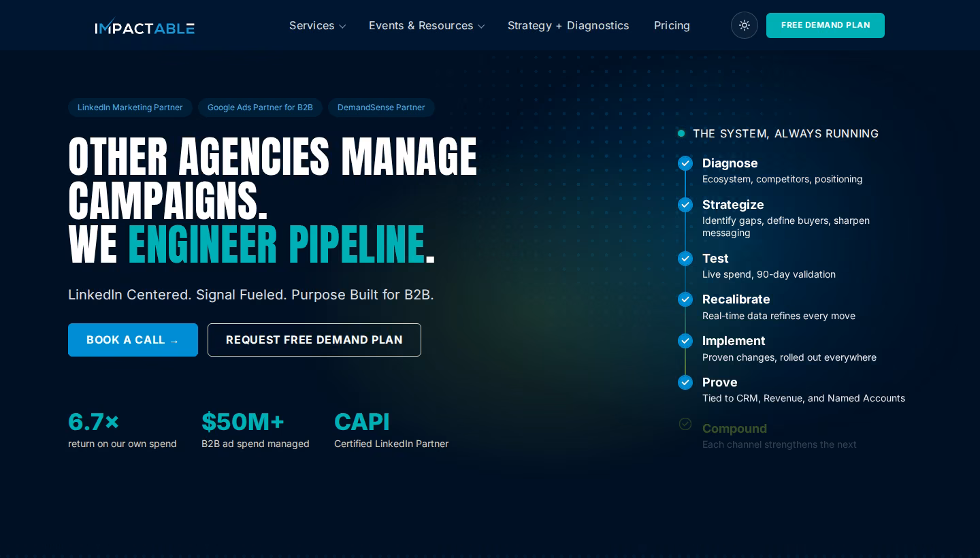Click the Diagnose step title
This screenshot has height=558, width=980.
coord(730,163)
